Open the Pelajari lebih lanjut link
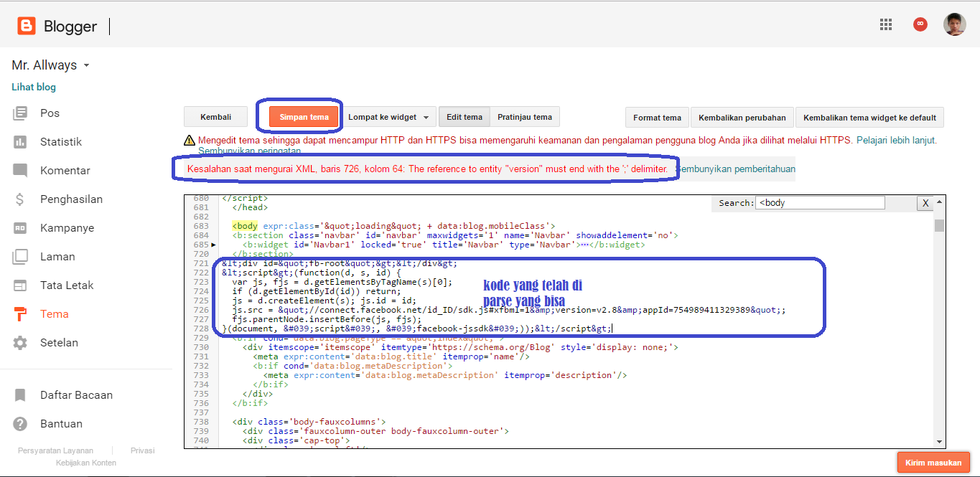The width and height of the screenshot is (980, 477). coord(897,141)
